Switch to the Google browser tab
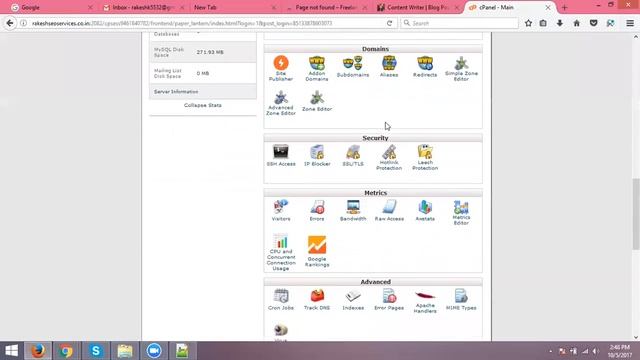Image resolution: width=640 pixels, height=360 pixels. pyautogui.click(x=51, y=7)
